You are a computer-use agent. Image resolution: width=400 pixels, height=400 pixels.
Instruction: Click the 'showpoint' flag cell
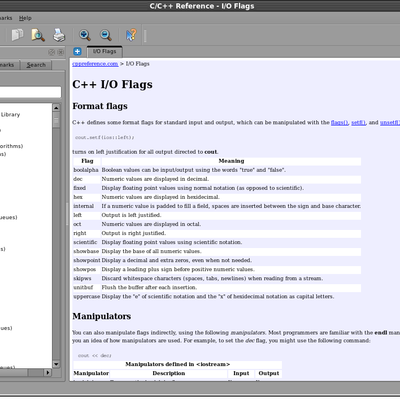(87, 260)
